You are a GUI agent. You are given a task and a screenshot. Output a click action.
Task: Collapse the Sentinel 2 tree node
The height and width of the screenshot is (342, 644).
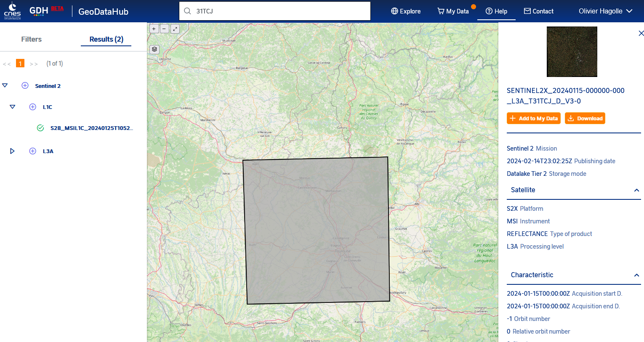tap(5, 85)
